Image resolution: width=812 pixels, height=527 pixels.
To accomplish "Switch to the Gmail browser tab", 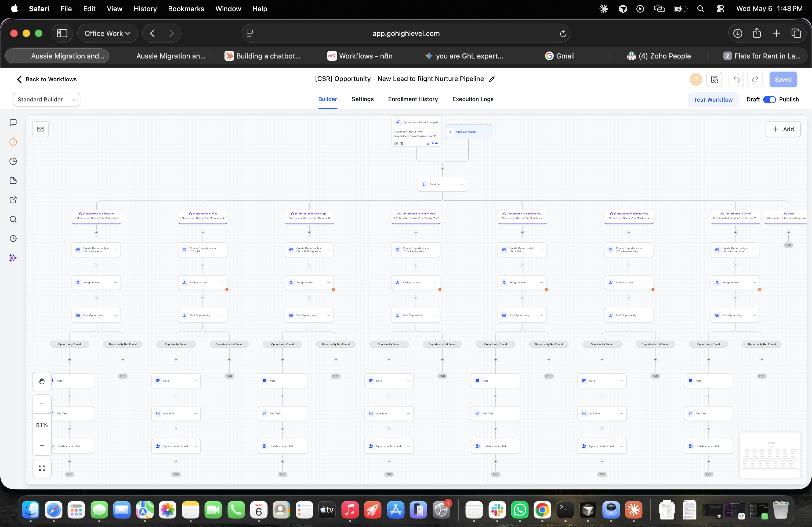I will pos(560,56).
